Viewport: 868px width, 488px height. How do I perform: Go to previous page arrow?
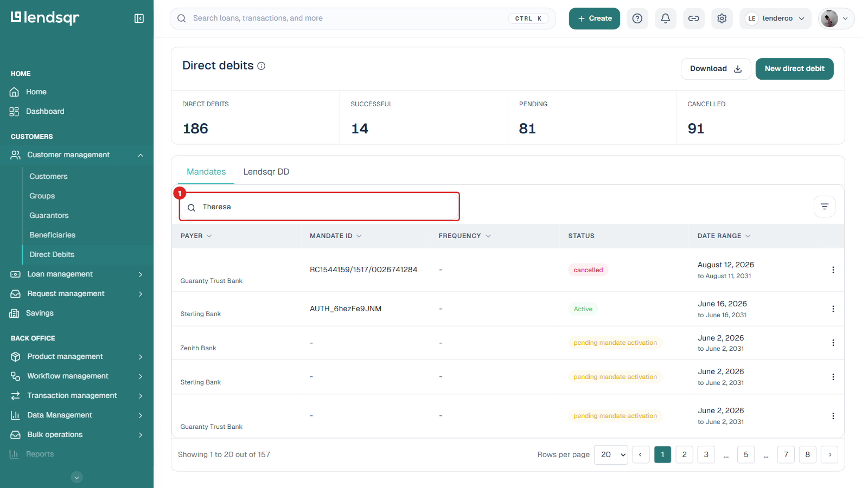tap(641, 454)
